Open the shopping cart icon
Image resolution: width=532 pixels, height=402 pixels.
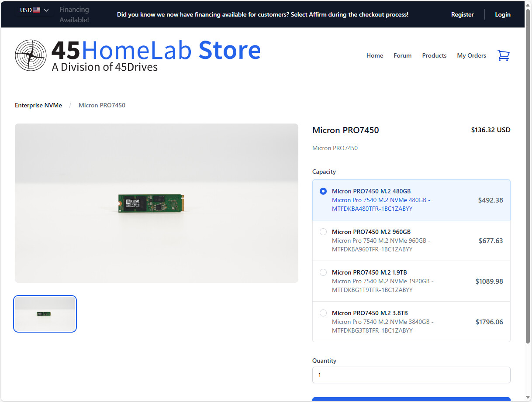tap(503, 55)
